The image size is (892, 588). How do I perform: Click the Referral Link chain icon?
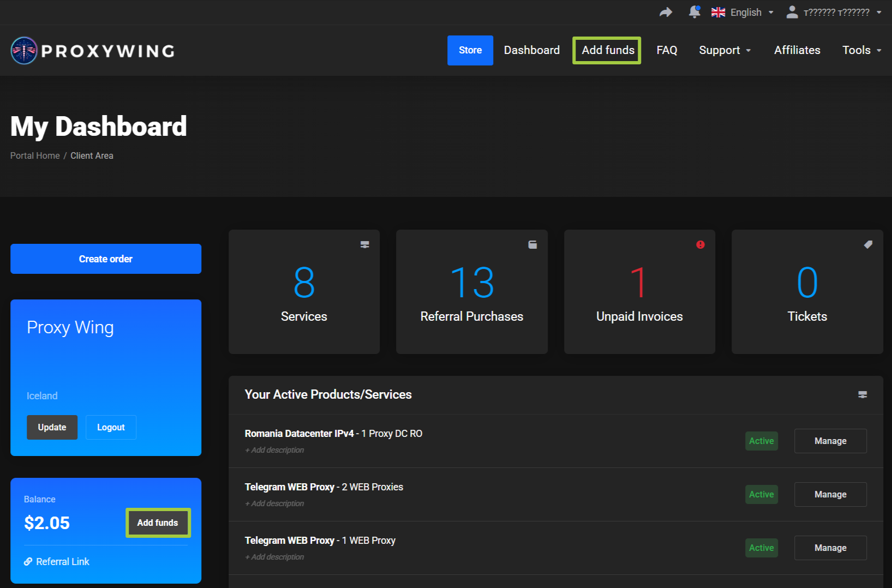click(x=28, y=561)
